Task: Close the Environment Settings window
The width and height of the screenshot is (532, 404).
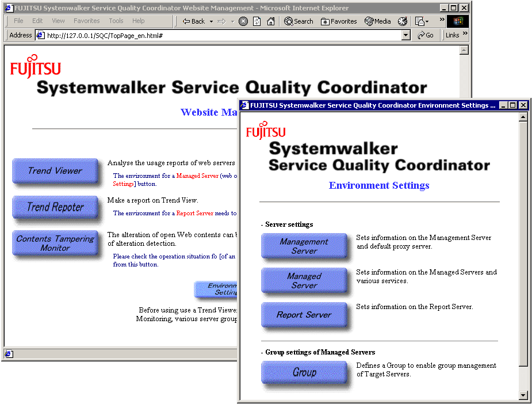Action: (523, 105)
